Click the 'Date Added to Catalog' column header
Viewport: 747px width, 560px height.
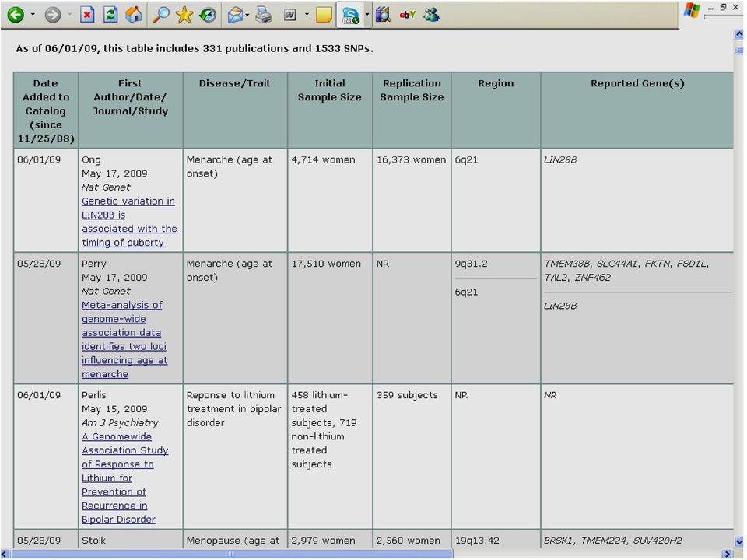[x=46, y=110]
